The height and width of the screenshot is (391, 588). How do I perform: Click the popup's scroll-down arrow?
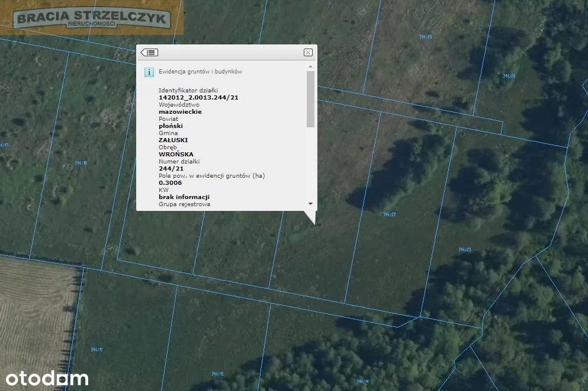(310, 204)
